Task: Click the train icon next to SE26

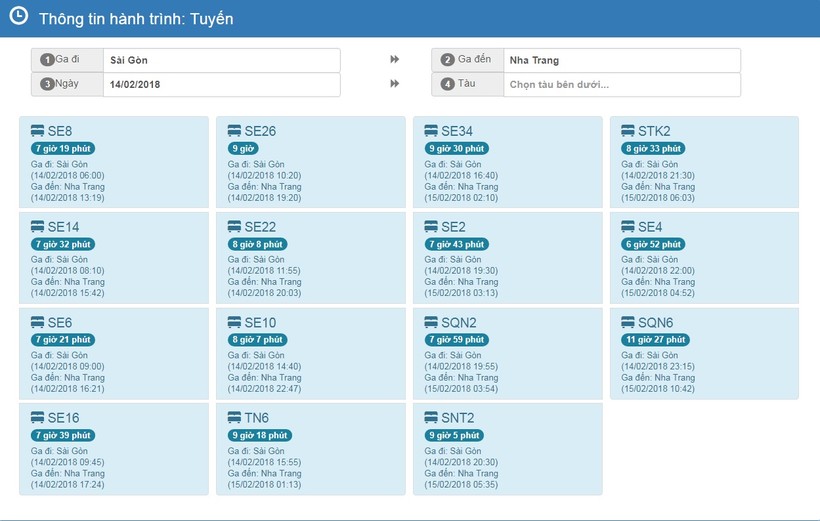Action: 234,131
